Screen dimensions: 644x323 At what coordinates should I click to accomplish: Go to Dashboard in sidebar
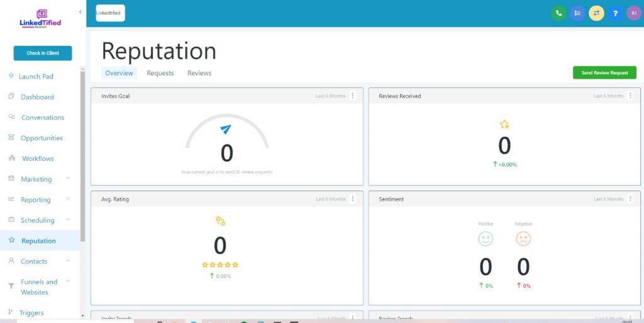point(37,97)
